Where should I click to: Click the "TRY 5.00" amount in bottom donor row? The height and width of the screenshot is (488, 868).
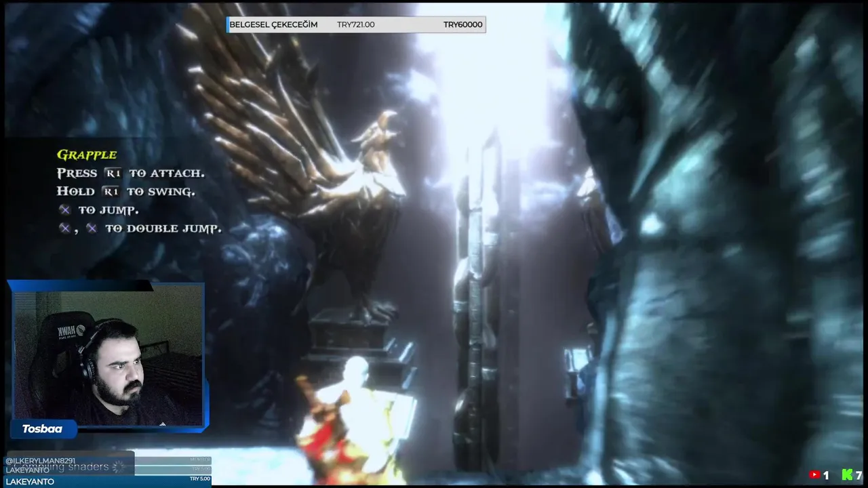(201, 479)
